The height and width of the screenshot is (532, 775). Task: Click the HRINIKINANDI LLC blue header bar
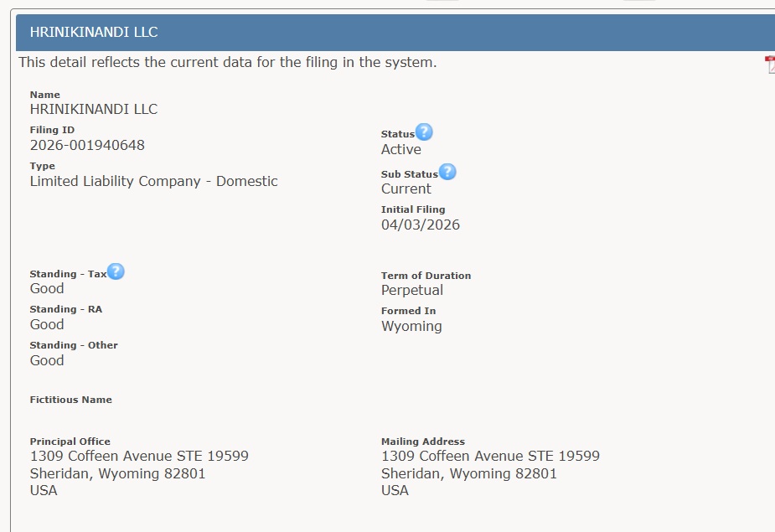click(395, 33)
